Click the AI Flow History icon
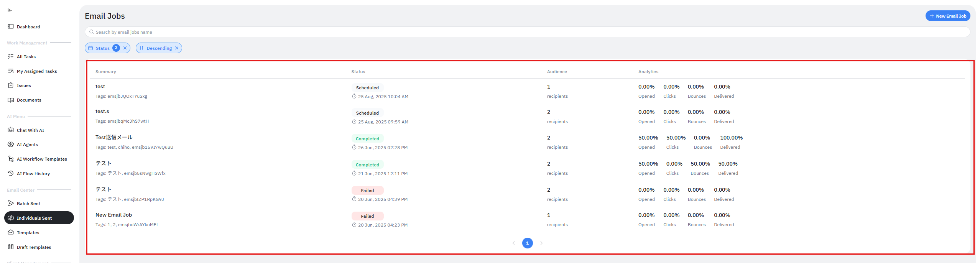Viewport: 980px width, 263px height. 11,173
